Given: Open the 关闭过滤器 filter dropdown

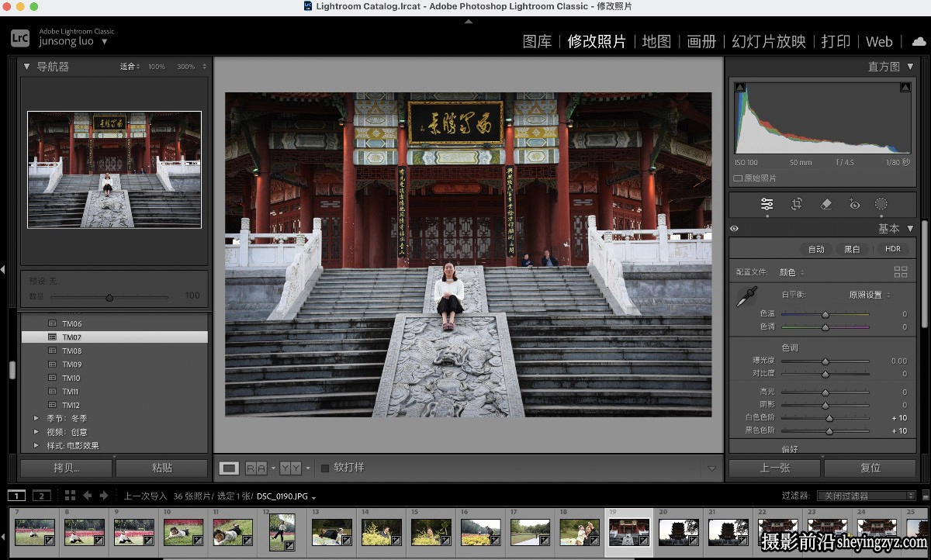Looking at the screenshot, I should [x=868, y=496].
